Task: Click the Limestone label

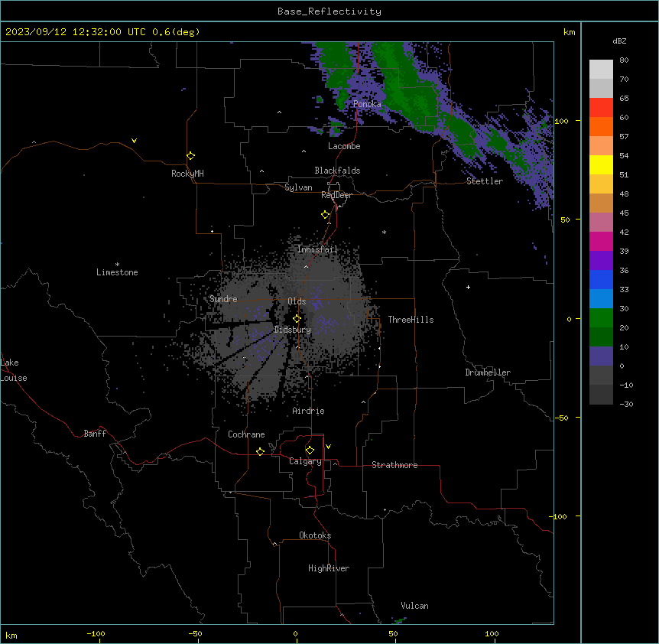Action: point(117,272)
